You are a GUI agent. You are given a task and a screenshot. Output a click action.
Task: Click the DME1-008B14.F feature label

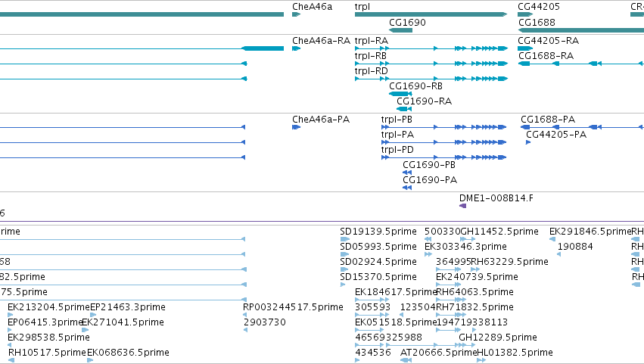coord(496,198)
